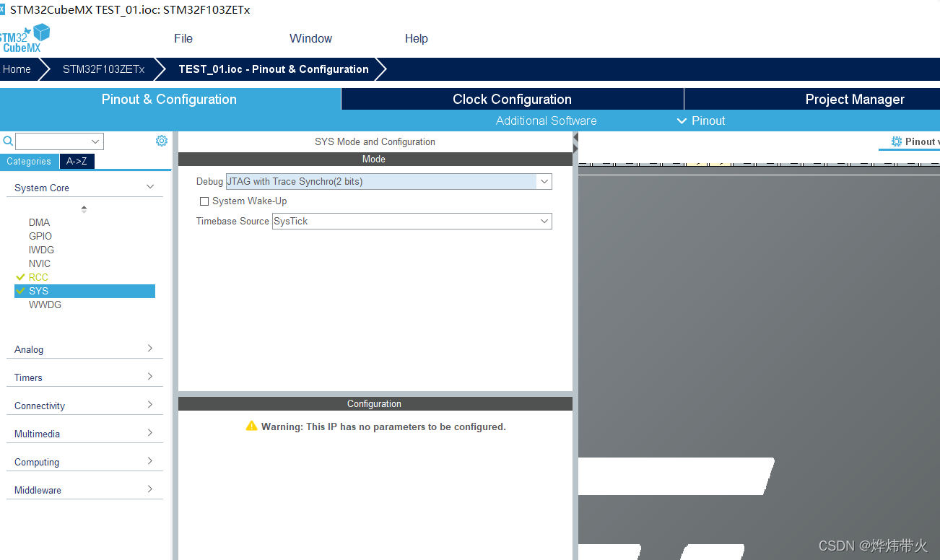
Task: Click the search magnifier icon
Action: click(x=7, y=141)
